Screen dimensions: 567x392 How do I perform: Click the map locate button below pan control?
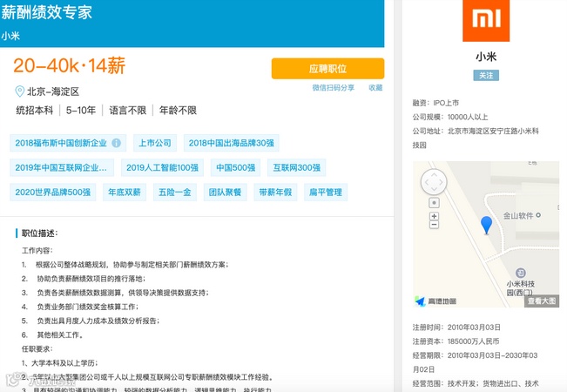click(x=434, y=203)
